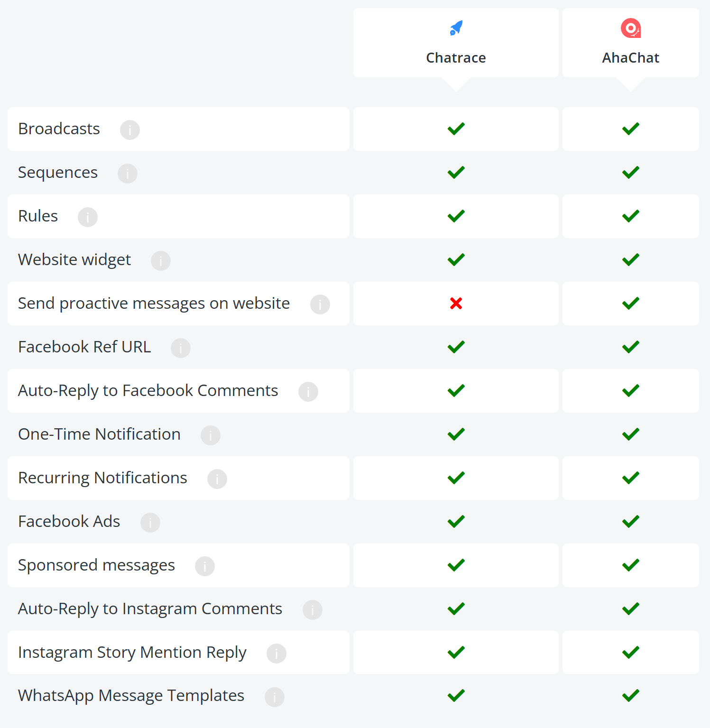This screenshot has width=710, height=728.
Task: Show info for Auto-Reply to Instagram Comments
Action: tap(313, 609)
